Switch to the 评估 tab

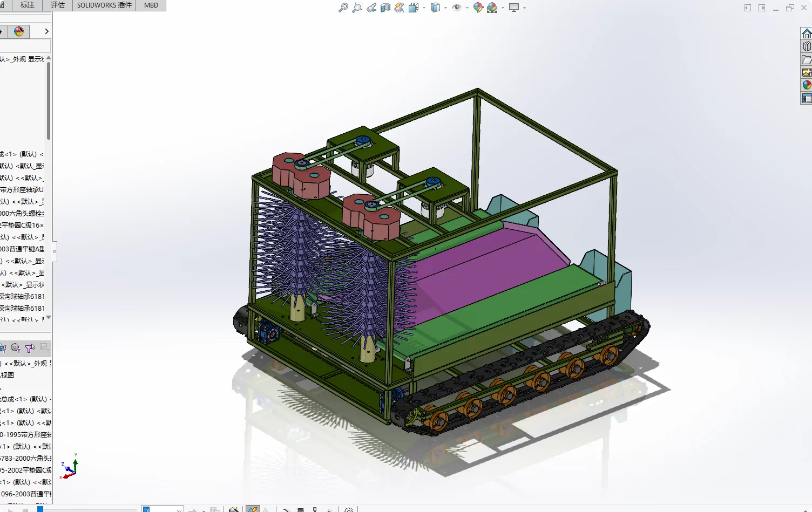(x=57, y=5)
